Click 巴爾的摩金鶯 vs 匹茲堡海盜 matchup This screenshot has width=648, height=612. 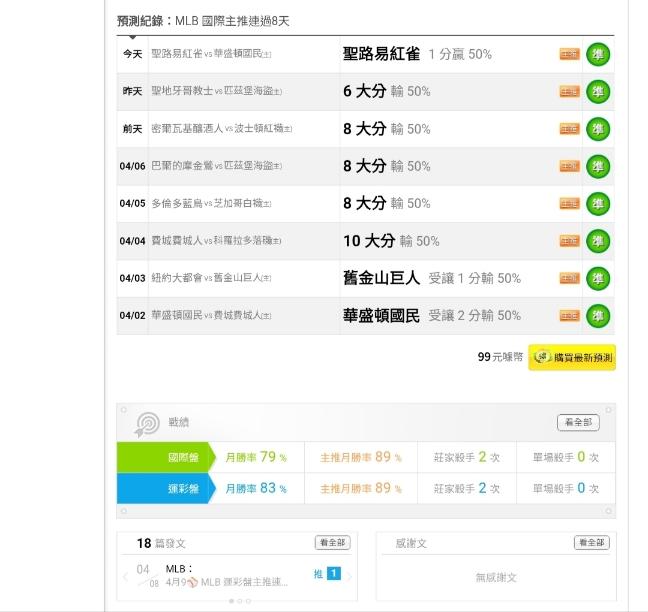[x=217, y=166]
